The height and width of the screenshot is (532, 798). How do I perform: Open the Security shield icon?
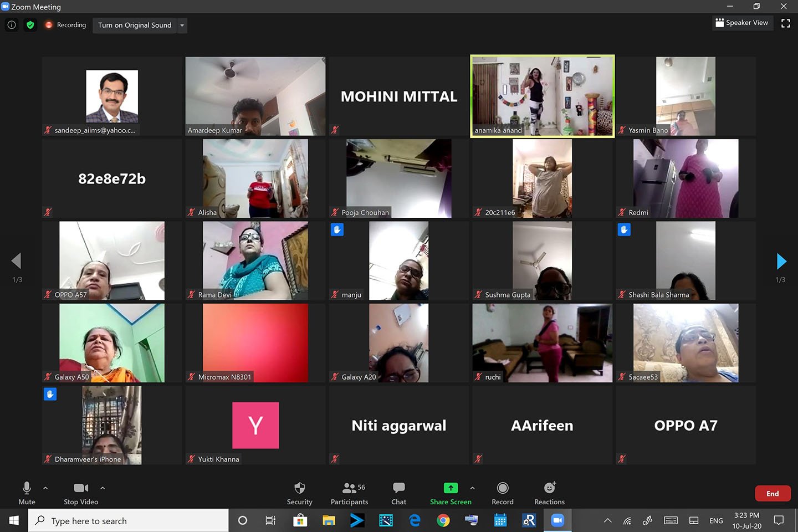click(299, 488)
